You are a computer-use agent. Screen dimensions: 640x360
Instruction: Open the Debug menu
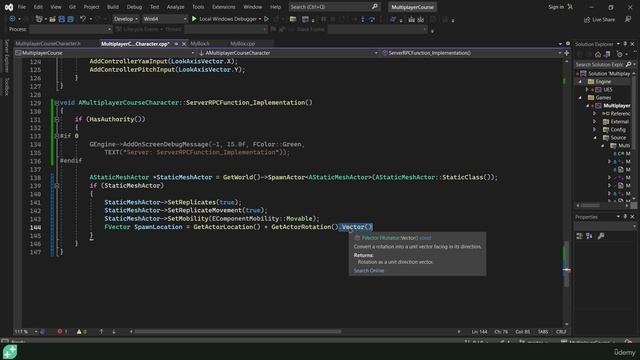[134, 7]
